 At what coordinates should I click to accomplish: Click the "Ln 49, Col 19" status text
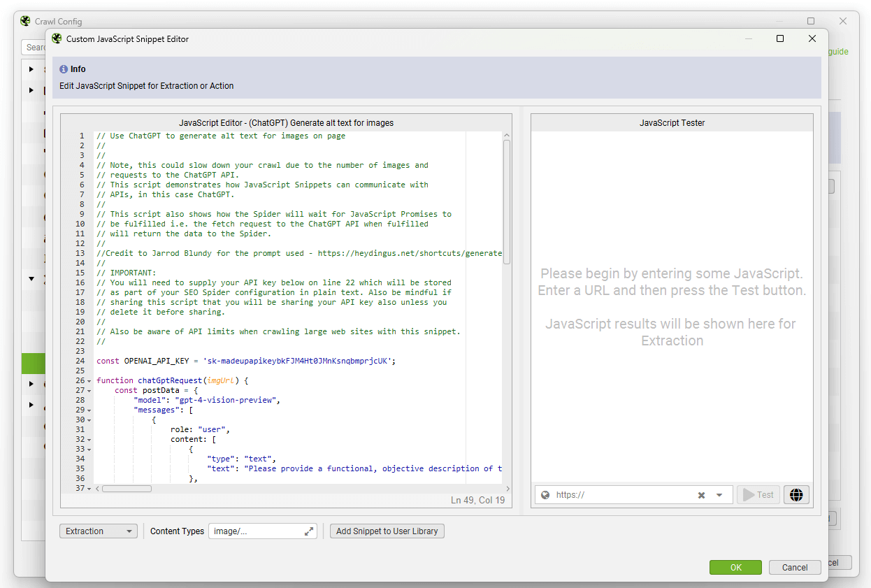pos(478,501)
